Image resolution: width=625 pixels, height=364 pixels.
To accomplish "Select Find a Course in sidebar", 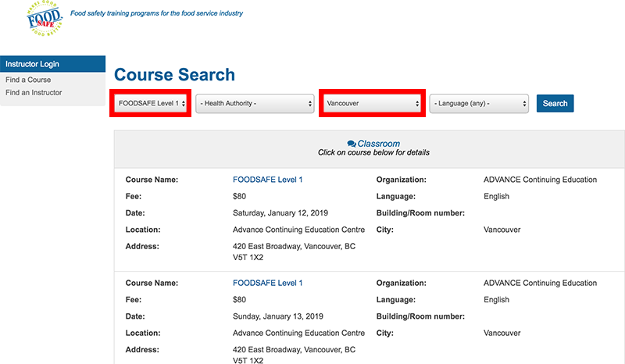I will [x=28, y=80].
